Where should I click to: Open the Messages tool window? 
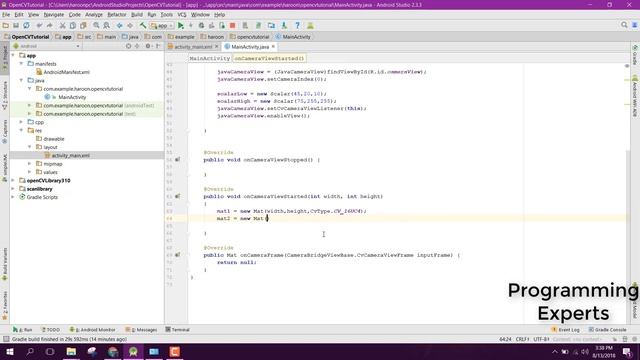tap(141, 329)
